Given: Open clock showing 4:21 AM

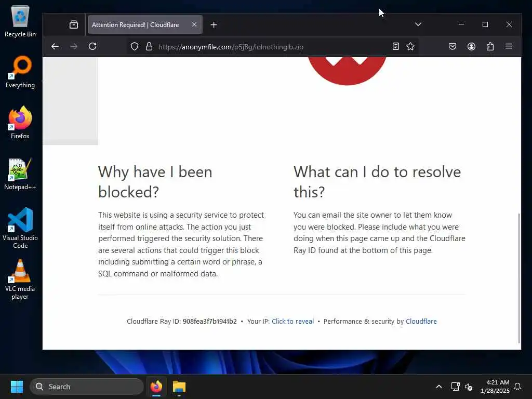Looking at the screenshot, I should [x=495, y=387].
